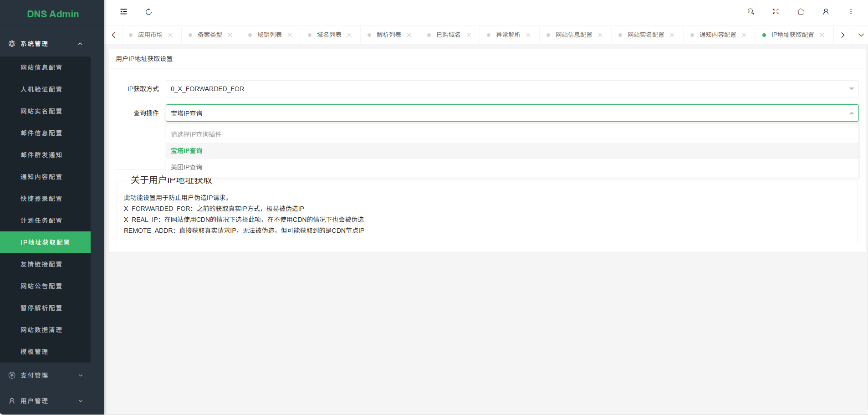
Task: Open the IP获取方式 dropdown
Action: pyautogui.click(x=512, y=89)
